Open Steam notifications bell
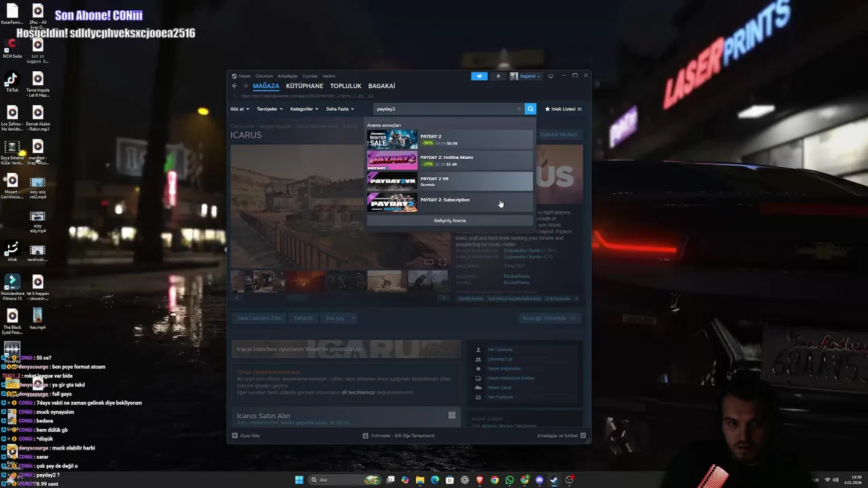The height and width of the screenshot is (488, 868). pyautogui.click(x=498, y=76)
